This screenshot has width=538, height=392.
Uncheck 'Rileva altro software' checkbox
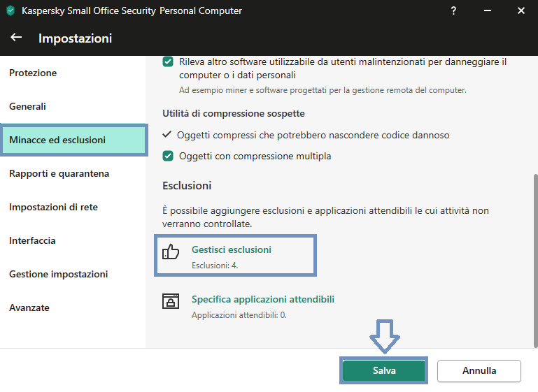point(168,62)
